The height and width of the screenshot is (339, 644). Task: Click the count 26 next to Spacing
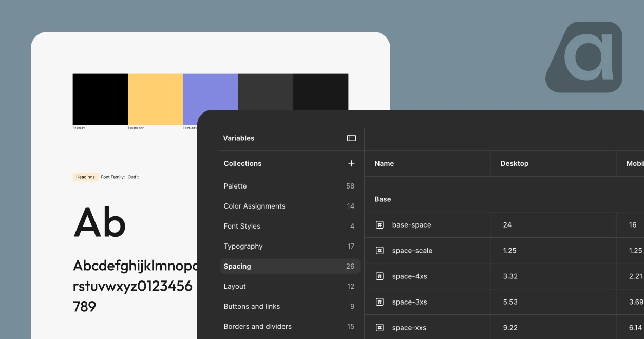[x=350, y=266]
